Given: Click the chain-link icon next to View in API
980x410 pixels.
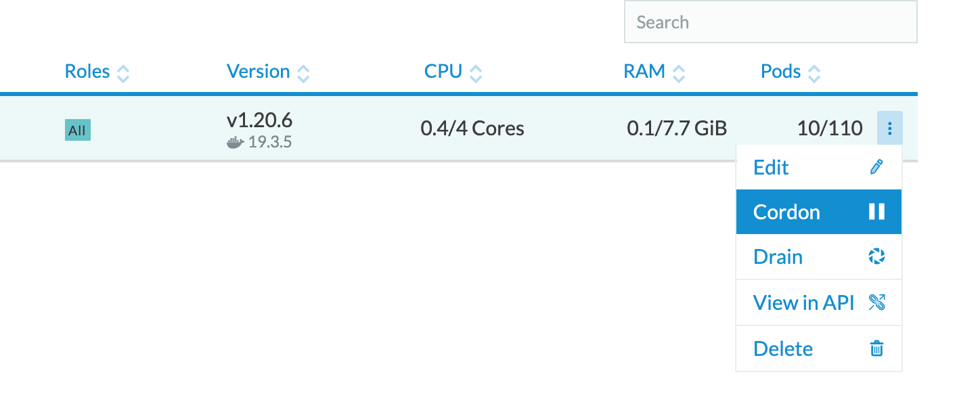Looking at the screenshot, I should click(x=876, y=302).
